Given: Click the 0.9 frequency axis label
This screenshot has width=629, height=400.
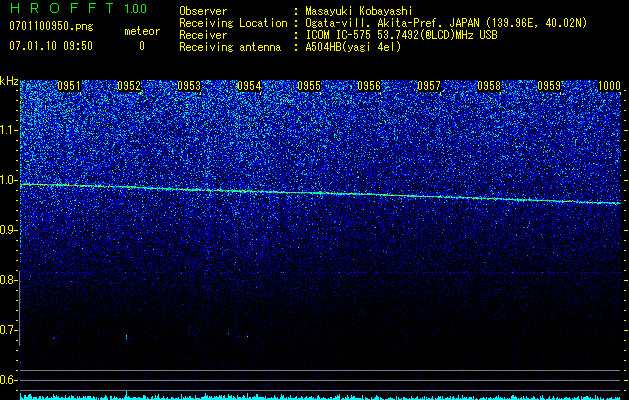Looking at the screenshot, I should pyautogui.click(x=8, y=230).
